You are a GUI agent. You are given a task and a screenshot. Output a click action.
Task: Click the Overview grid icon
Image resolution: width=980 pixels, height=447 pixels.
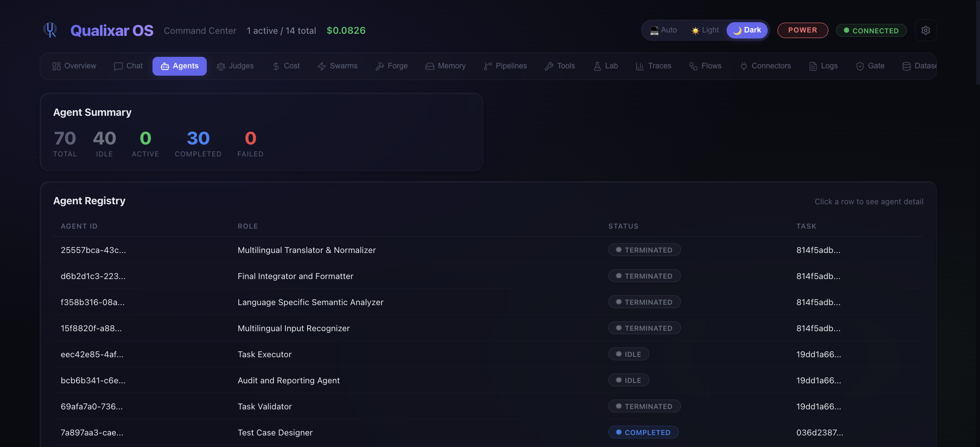click(x=56, y=66)
